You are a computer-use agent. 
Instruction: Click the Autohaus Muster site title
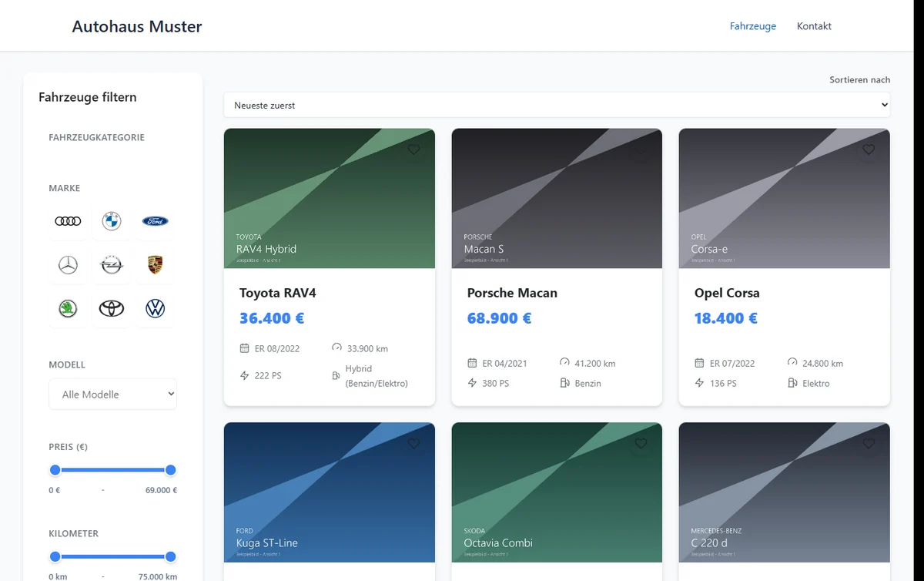coord(137,26)
